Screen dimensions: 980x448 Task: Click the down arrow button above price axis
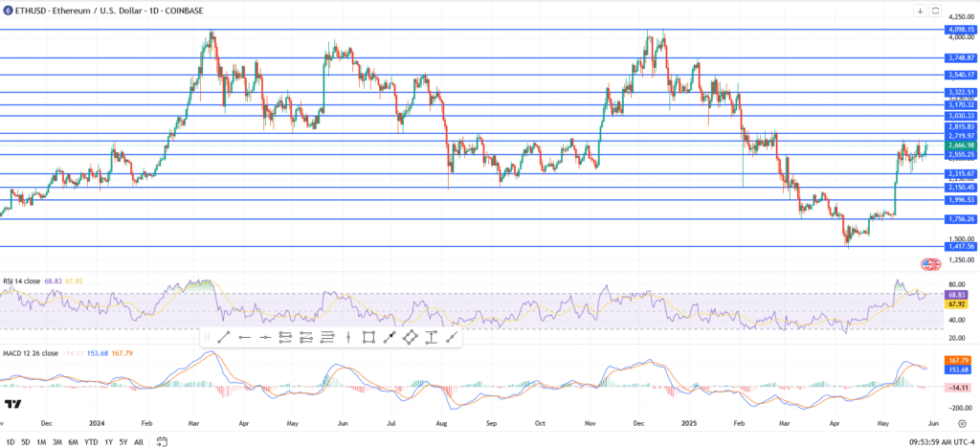click(x=920, y=11)
